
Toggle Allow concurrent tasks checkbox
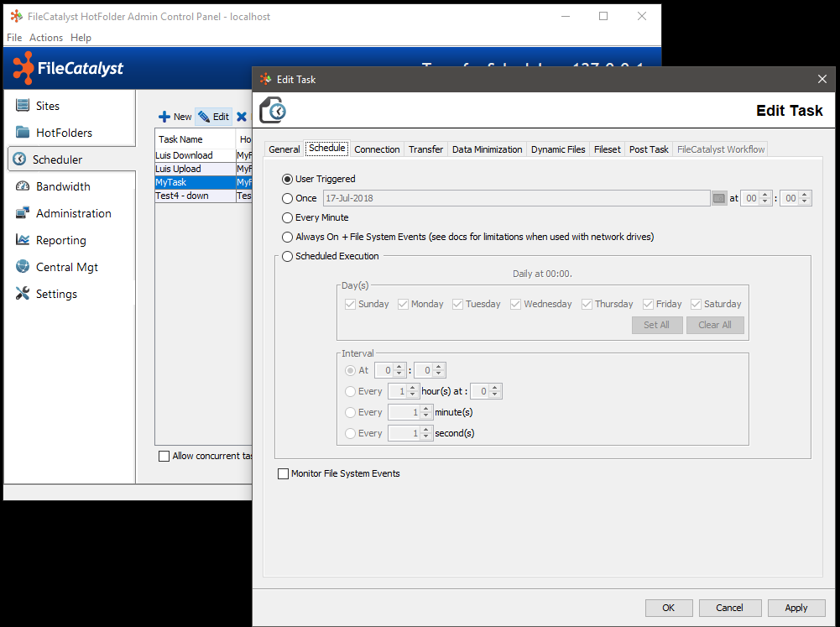coord(164,456)
